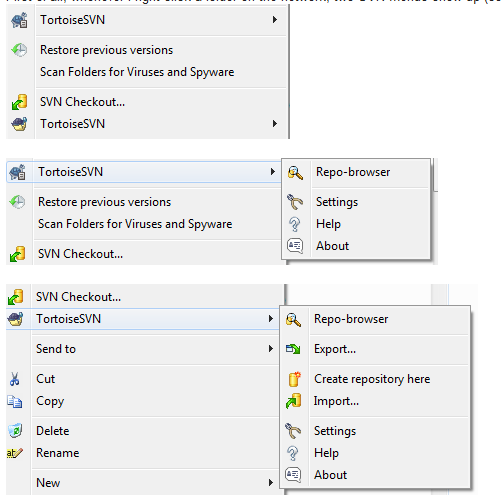Screen dimensions: 502x499
Task: Click the pliers icon of Settings directly under Repo-browser
Action: pyautogui.click(x=295, y=202)
